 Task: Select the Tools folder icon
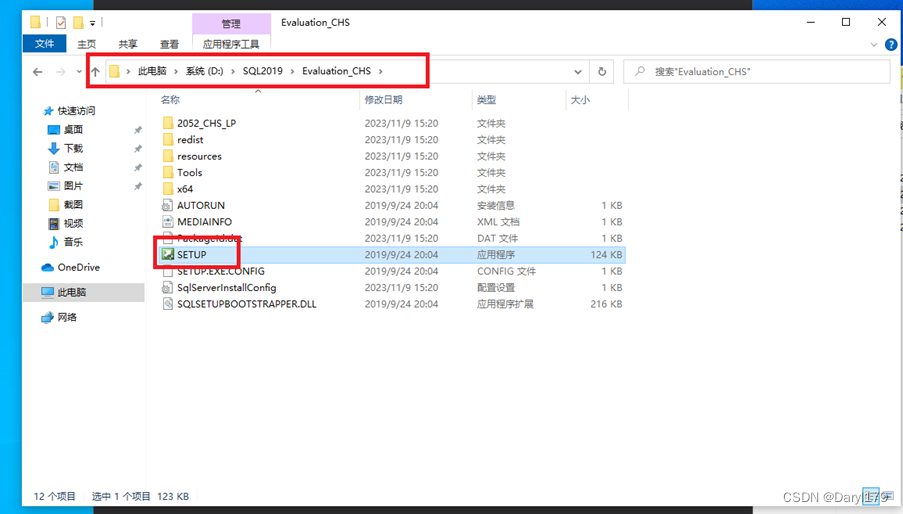(168, 172)
